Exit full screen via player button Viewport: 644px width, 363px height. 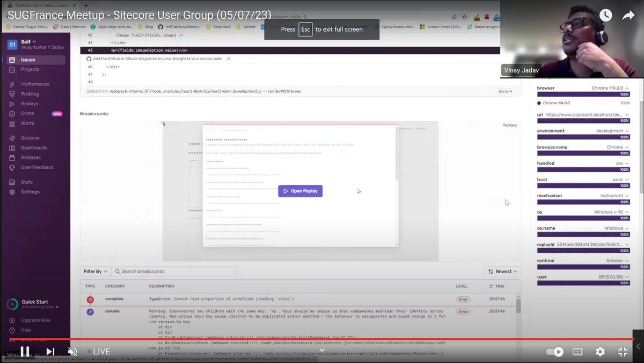(x=623, y=352)
